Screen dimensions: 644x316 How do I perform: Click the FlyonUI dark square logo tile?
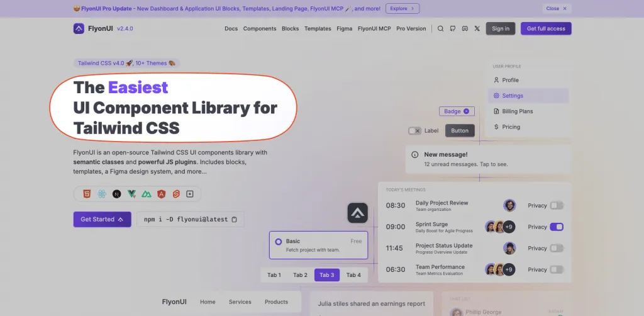(x=358, y=213)
